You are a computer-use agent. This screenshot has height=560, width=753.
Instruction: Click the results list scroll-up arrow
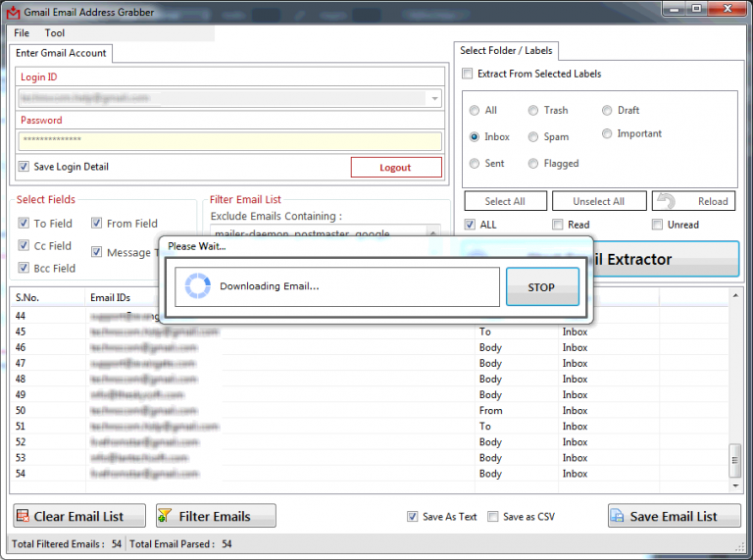735,295
